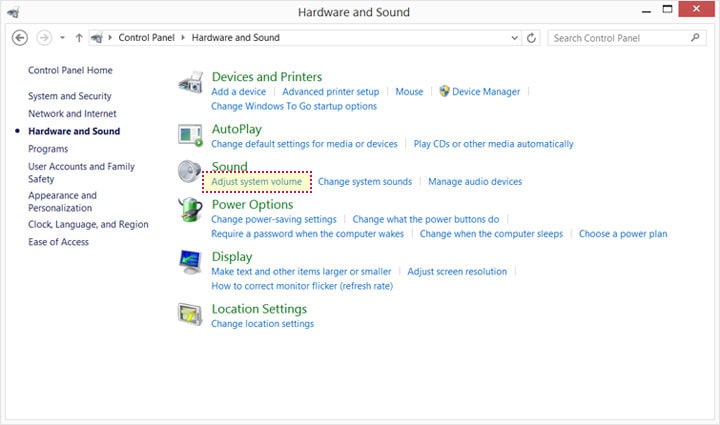Click the Location Settings map icon

pos(190,314)
